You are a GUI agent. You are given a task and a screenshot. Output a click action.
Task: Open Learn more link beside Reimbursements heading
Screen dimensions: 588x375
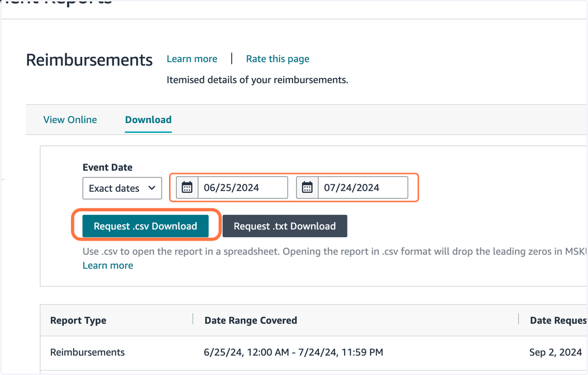tap(192, 59)
